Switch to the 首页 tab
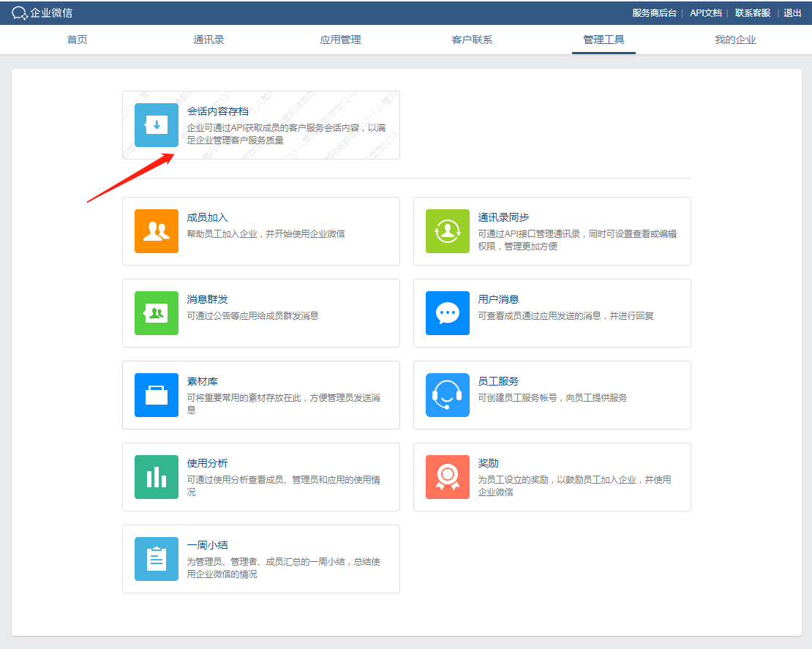This screenshot has height=649, width=812. coord(78,40)
